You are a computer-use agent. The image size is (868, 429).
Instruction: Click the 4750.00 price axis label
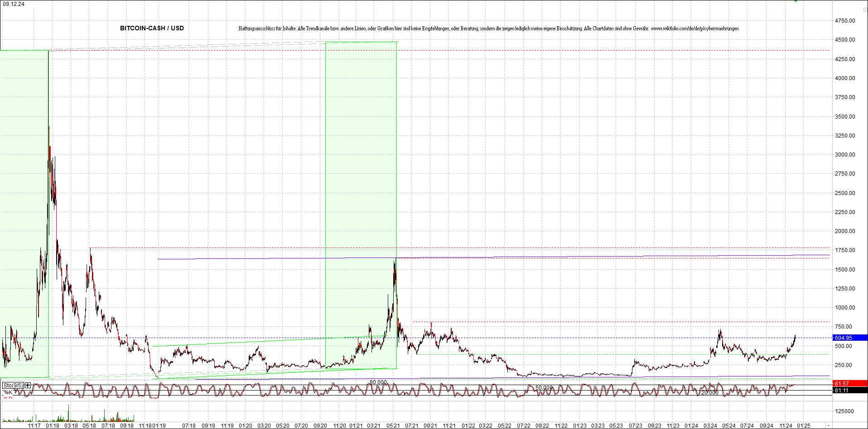point(845,21)
